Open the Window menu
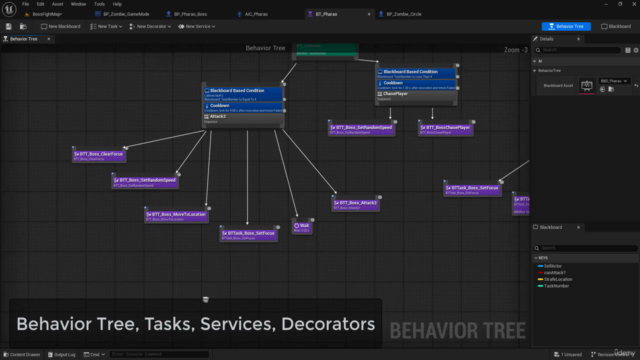Image resolution: width=640 pixels, height=360 pixels. (x=78, y=4)
